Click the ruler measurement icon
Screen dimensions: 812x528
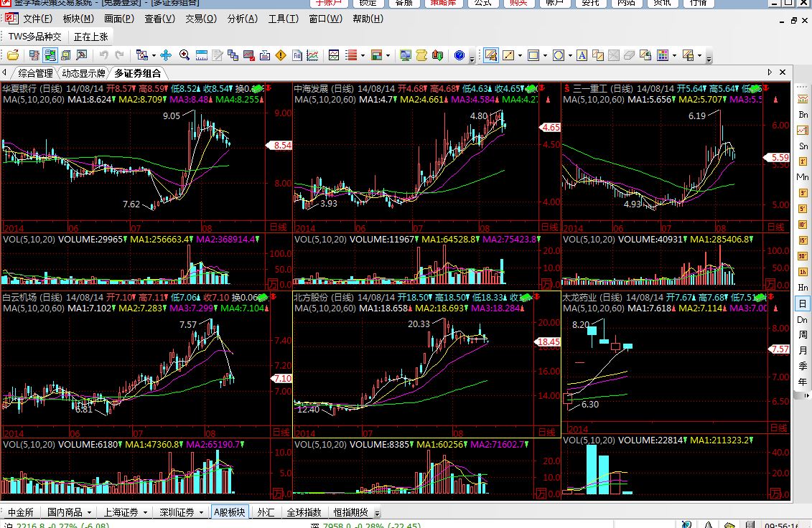click(x=202, y=55)
